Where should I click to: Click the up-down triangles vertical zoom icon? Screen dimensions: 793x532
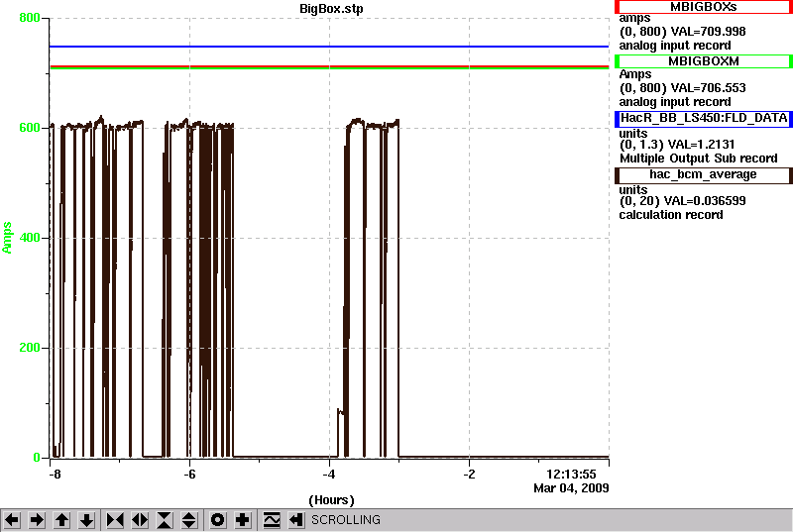[x=189, y=520]
